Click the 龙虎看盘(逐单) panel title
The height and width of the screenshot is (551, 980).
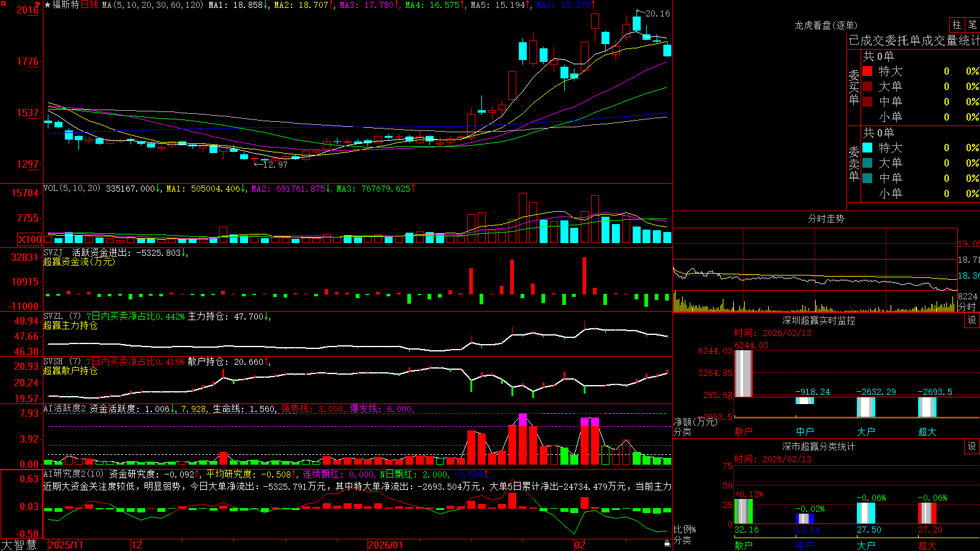(x=826, y=25)
